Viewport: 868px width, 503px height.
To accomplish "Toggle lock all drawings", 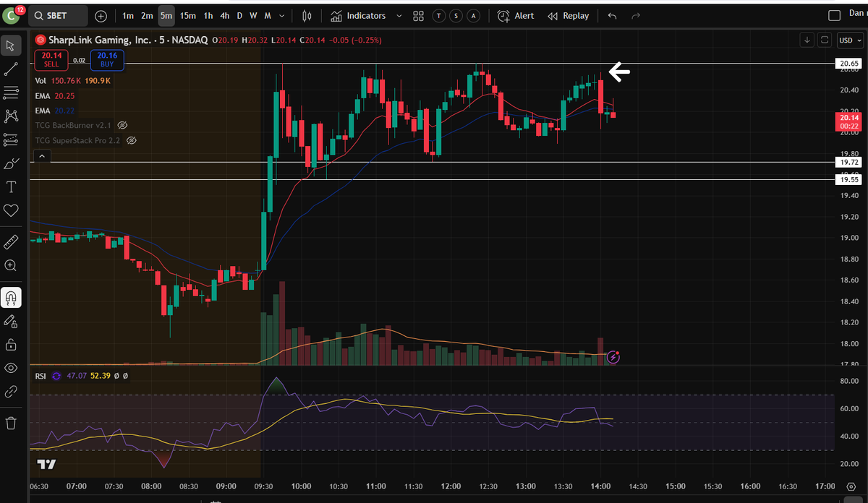I will [11, 344].
